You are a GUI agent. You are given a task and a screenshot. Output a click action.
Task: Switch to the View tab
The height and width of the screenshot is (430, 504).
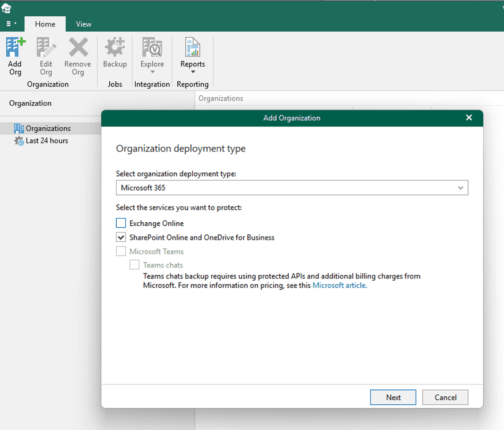pos(84,24)
